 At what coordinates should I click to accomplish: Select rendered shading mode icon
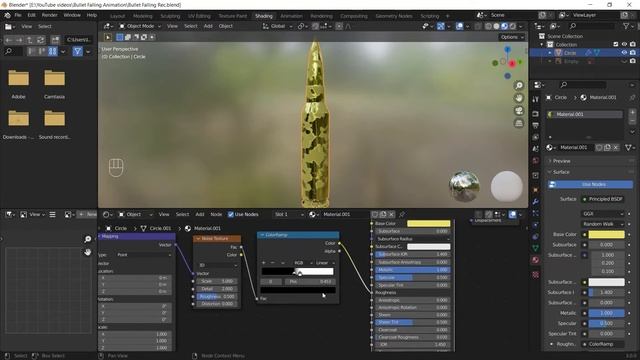[x=513, y=26]
